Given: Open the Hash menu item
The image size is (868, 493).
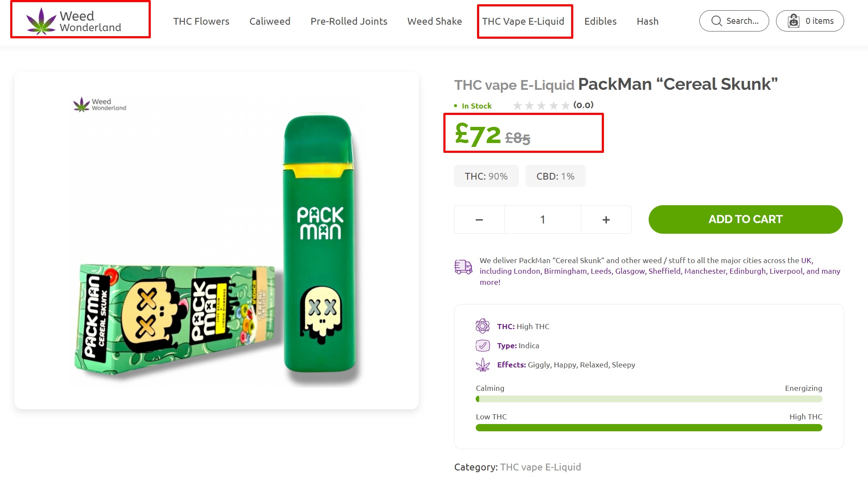Looking at the screenshot, I should tap(647, 21).
